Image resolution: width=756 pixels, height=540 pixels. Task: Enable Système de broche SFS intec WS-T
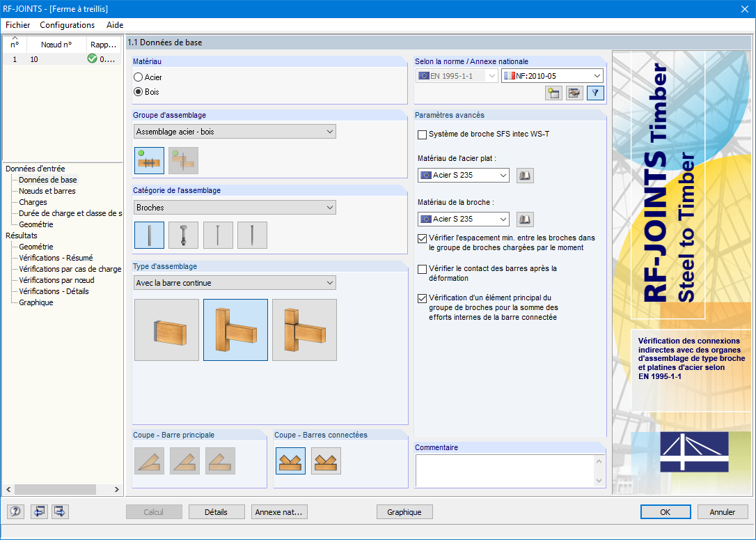[x=422, y=134]
